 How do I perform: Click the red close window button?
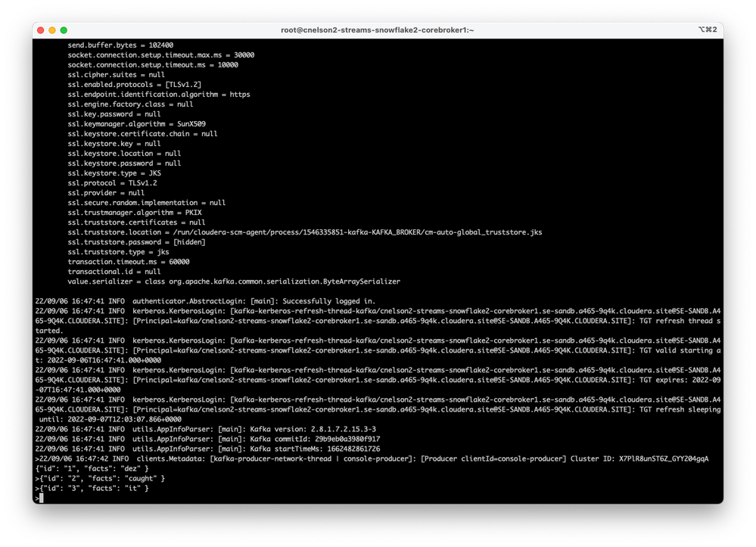click(41, 30)
